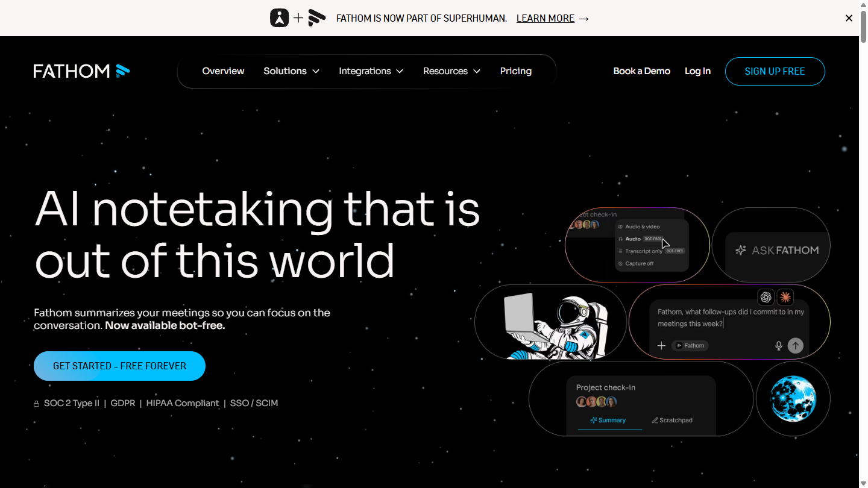Image resolution: width=868 pixels, height=488 pixels.
Task: Click the blue moon image
Action: tap(793, 398)
